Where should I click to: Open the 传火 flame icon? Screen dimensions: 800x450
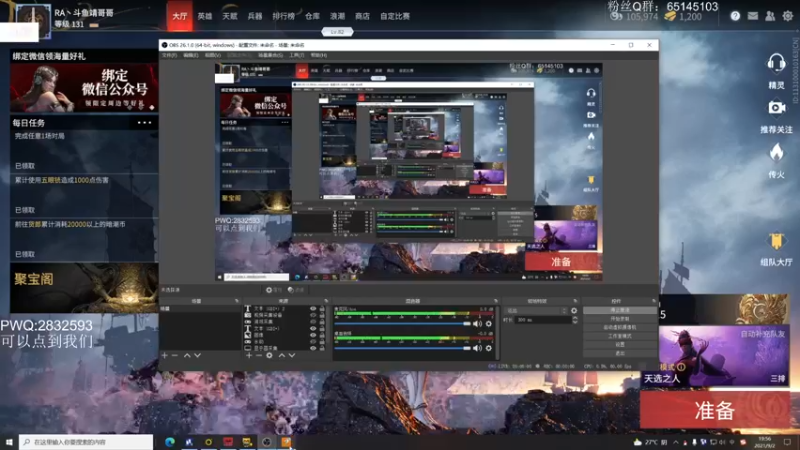[x=776, y=152]
